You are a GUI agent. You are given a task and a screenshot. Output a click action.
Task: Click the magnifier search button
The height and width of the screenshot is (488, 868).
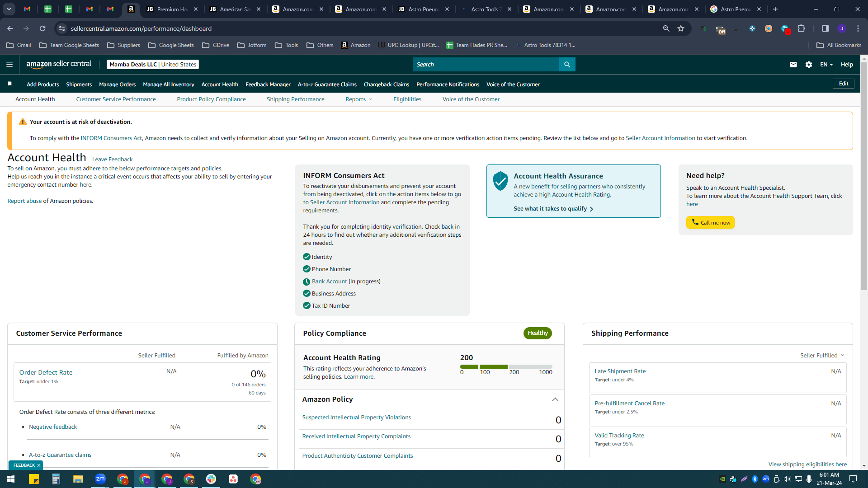pyautogui.click(x=567, y=65)
